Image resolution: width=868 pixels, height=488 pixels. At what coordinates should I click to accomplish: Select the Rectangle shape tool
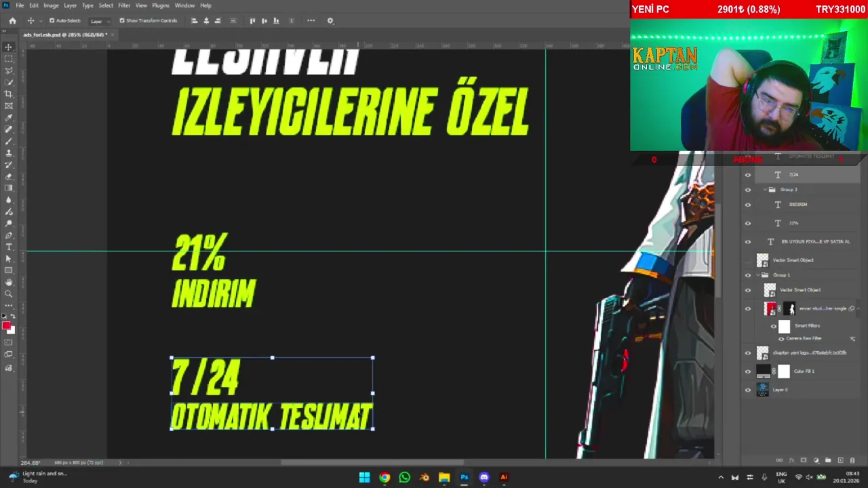pyautogui.click(x=9, y=270)
